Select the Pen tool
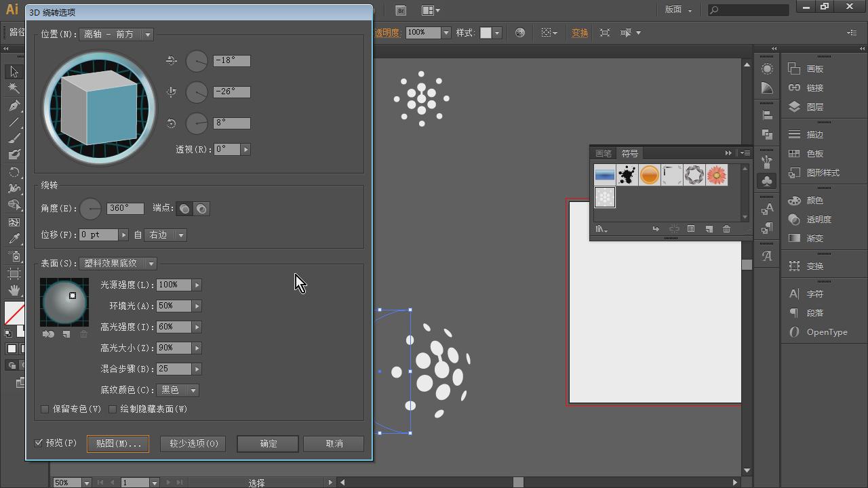This screenshot has height=488, width=868. click(x=14, y=106)
